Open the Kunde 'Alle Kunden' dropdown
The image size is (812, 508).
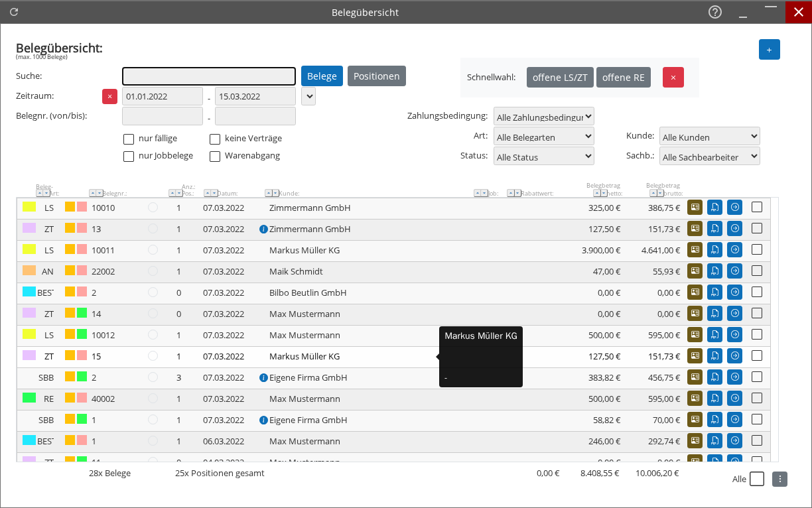coord(709,137)
